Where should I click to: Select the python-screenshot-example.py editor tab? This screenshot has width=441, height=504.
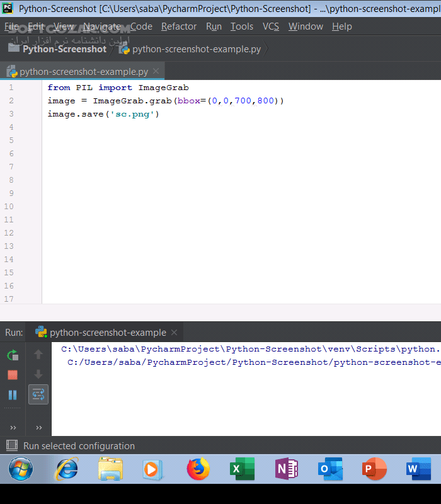click(x=83, y=71)
